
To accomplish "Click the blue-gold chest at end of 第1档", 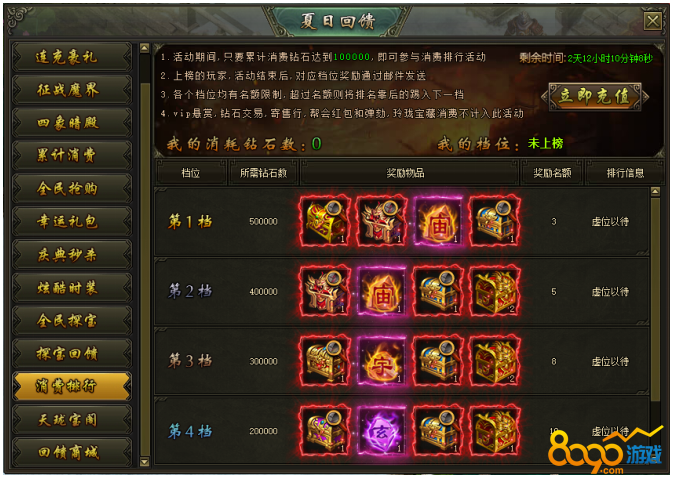I will [x=495, y=222].
